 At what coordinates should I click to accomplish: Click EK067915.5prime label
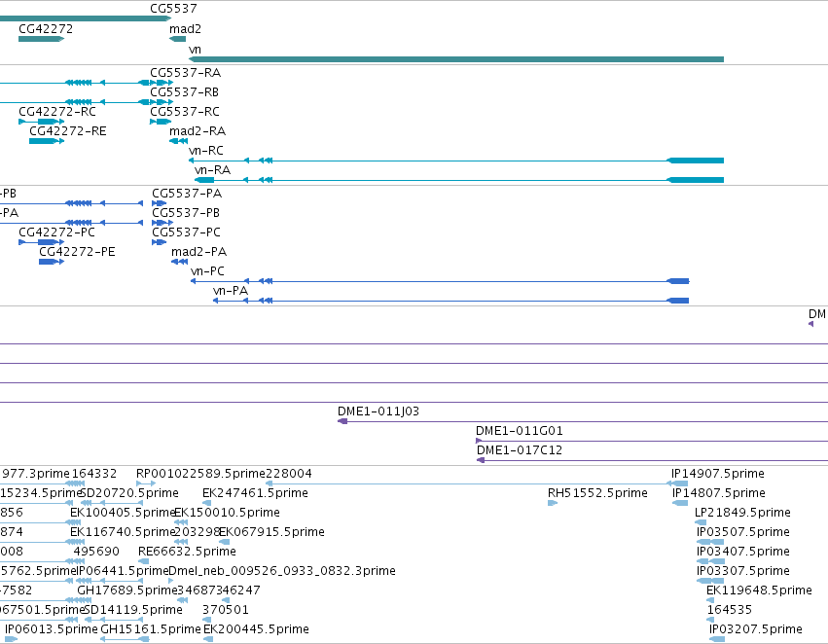(271, 533)
